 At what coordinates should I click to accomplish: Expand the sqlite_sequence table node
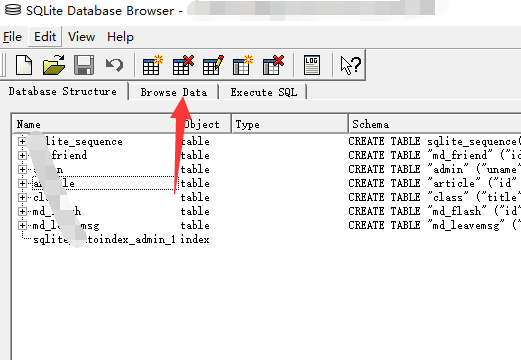22,141
